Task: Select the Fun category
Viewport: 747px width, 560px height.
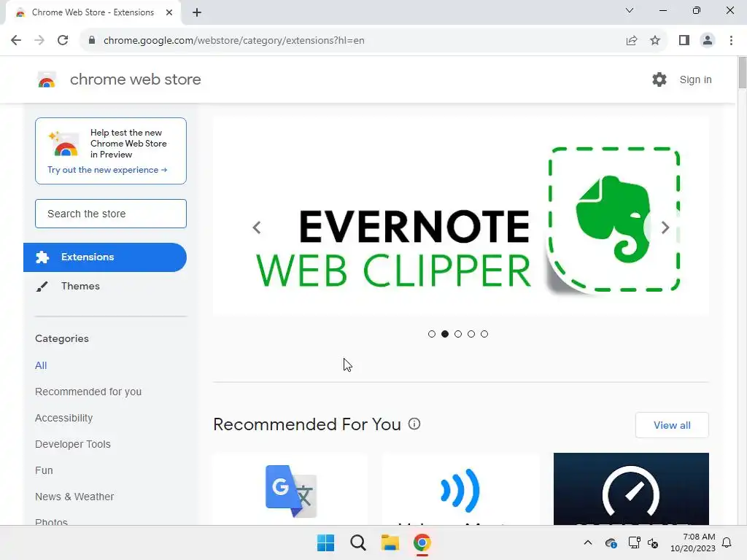Action: pyautogui.click(x=44, y=470)
